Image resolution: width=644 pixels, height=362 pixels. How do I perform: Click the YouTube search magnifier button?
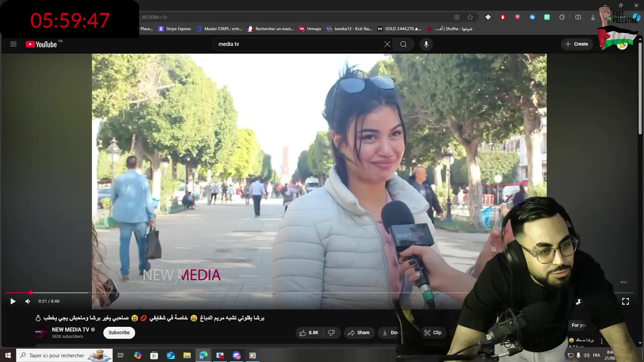click(404, 44)
